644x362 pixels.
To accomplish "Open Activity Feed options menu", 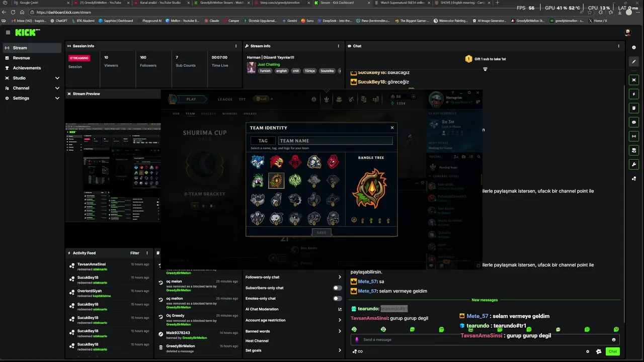I will pos(147,253).
